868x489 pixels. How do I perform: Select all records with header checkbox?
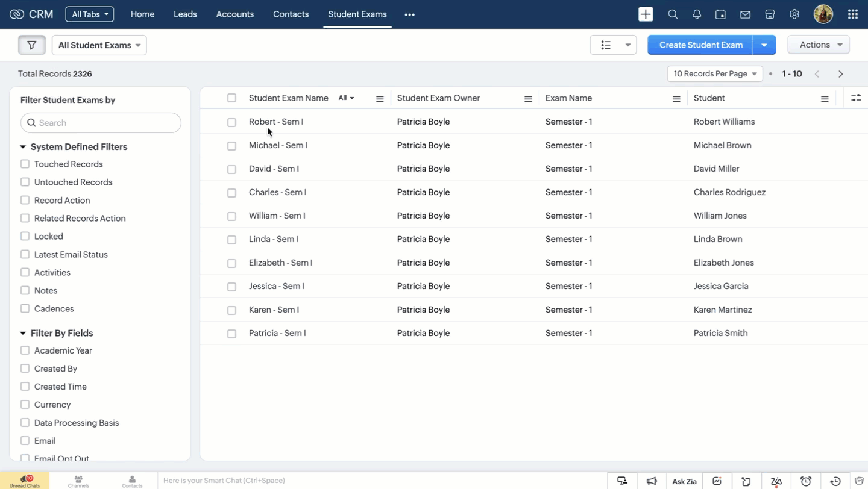(x=231, y=98)
